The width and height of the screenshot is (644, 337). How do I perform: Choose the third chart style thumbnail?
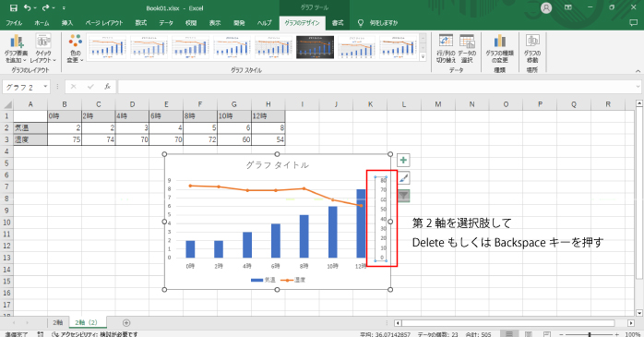190,47
